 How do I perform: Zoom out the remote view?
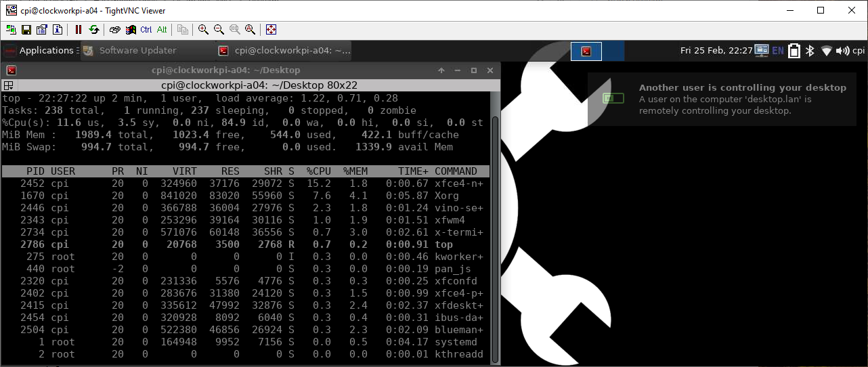(x=219, y=30)
